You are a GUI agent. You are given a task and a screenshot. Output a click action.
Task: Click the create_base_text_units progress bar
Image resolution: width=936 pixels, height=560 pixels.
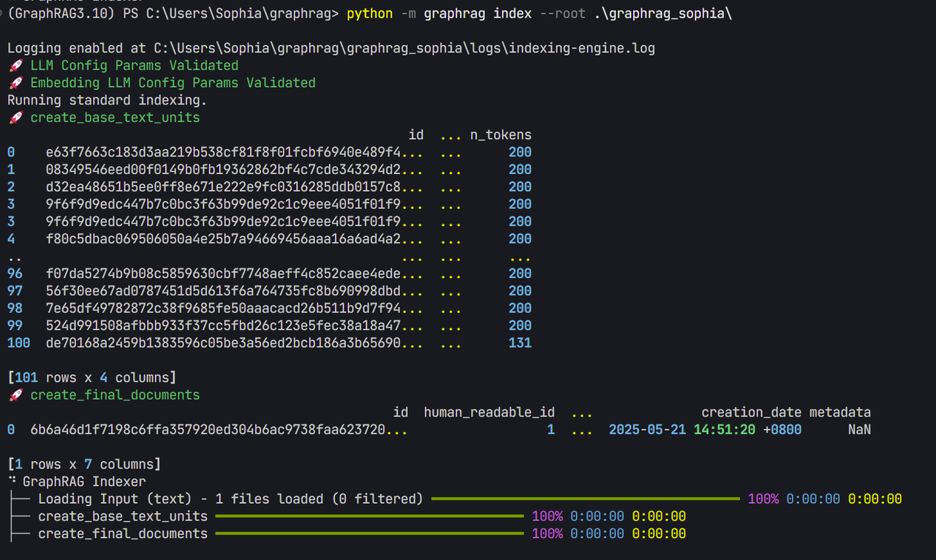click(x=370, y=517)
